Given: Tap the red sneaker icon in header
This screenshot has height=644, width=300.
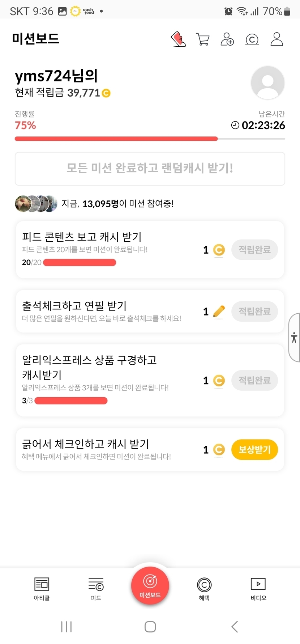Looking at the screenshot, I should (x=179, y=39).
